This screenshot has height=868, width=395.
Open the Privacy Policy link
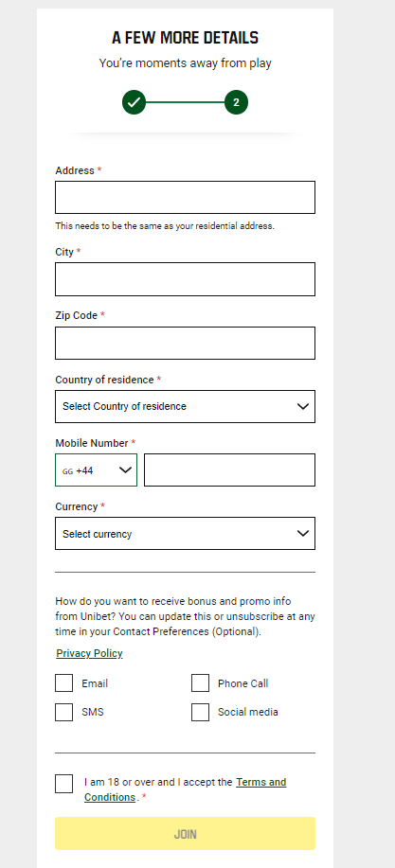[89, 653]
